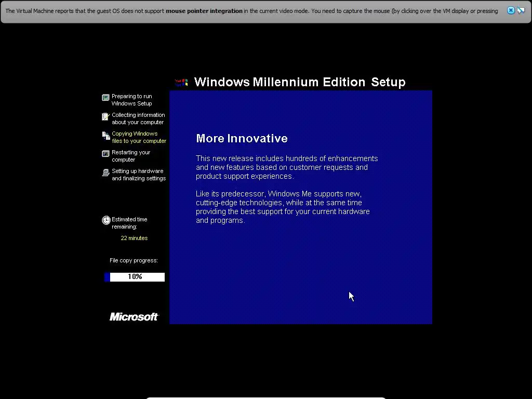Click the don't-show-again notification icon
Screen dimensions: 532x399
521,10
